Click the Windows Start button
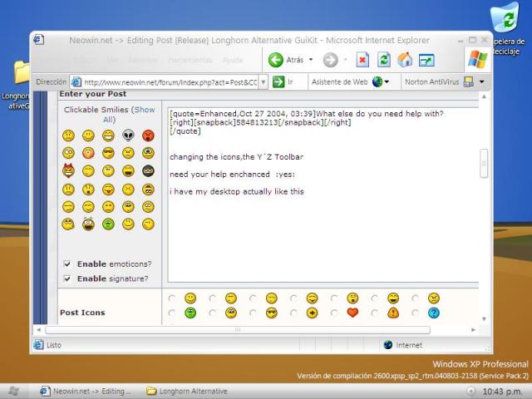 click(13, 392)
